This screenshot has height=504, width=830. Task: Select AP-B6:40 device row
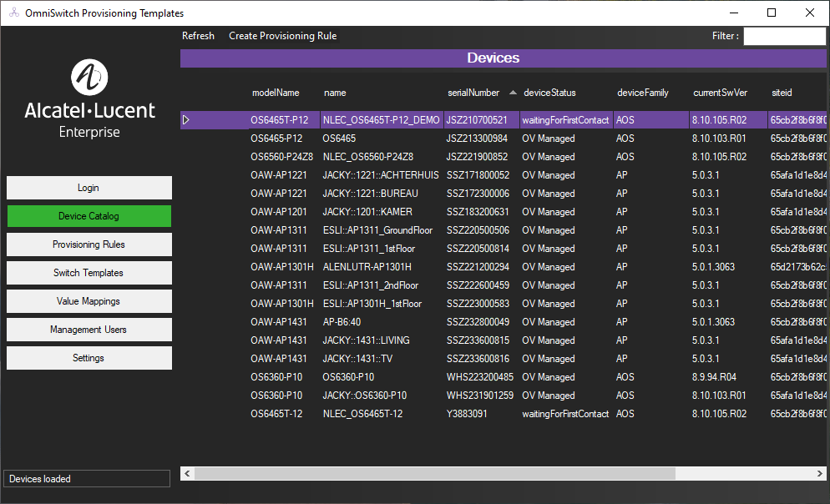click(x=503, y=321)
